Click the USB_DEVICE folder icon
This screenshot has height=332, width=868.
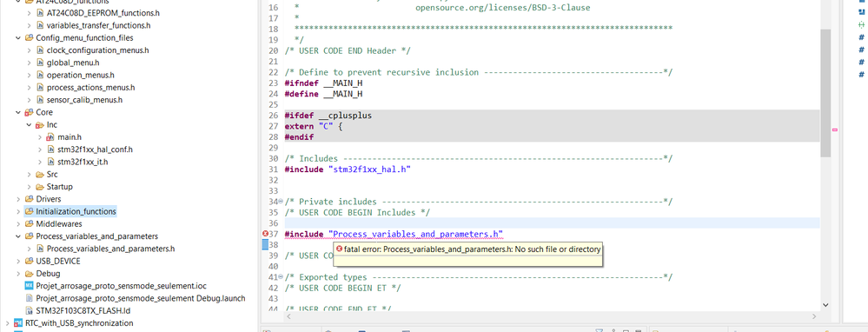tap(30, 262)
